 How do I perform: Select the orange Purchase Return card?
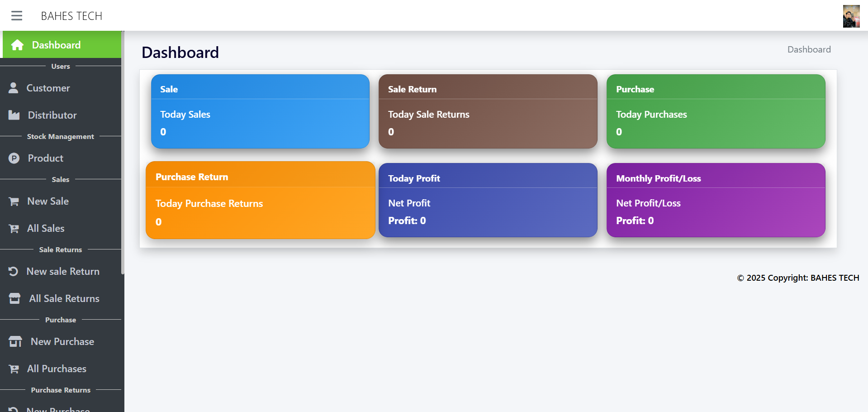pyautogui.click(x=261, y=200)
